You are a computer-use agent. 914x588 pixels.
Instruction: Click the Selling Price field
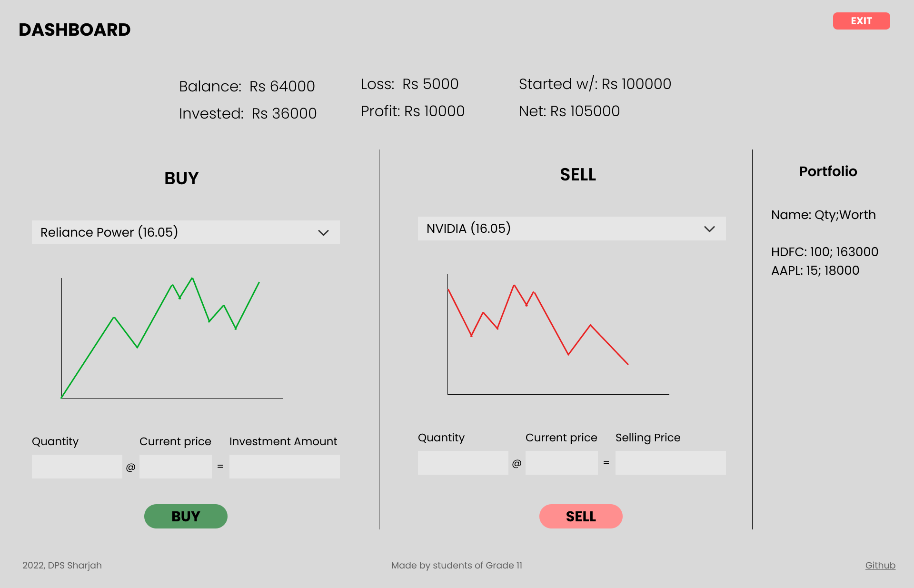click(x=669, y=462)
